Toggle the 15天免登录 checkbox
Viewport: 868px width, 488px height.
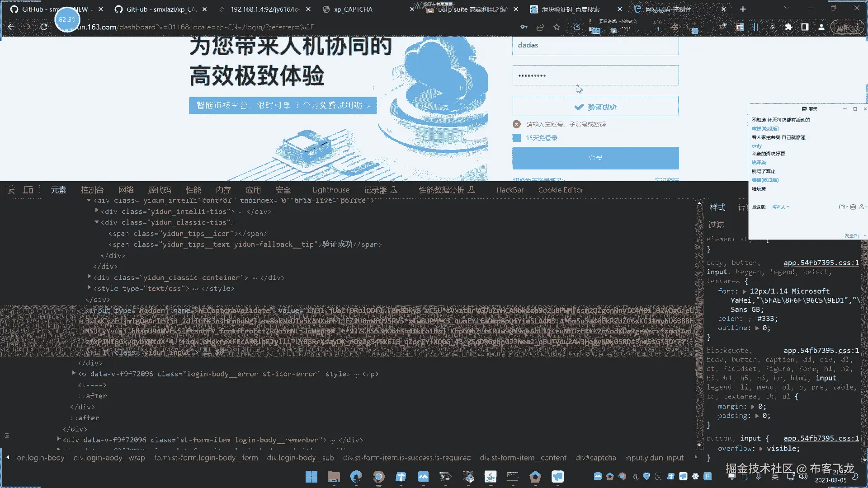click(517, 138)
